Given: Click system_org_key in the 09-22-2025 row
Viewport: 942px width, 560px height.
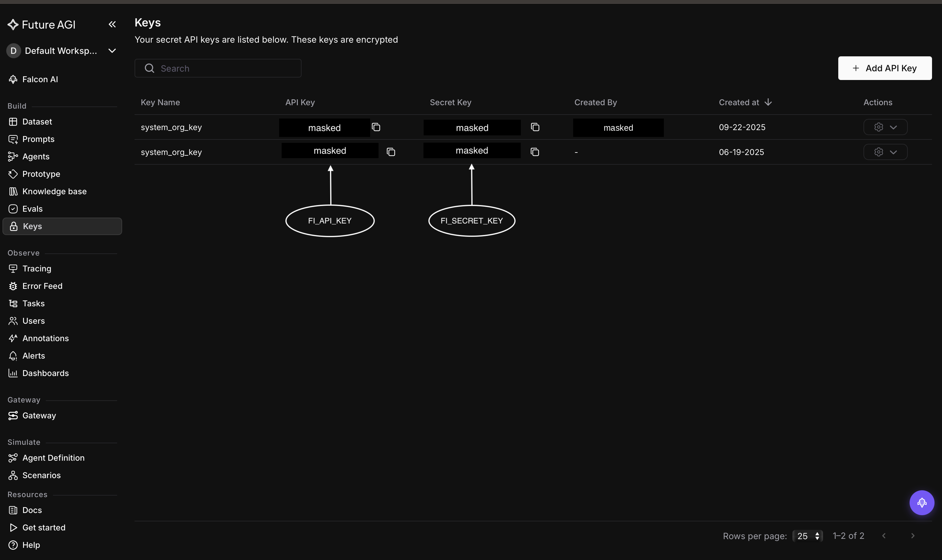Looking at the screenshot, I should point(171,127).
